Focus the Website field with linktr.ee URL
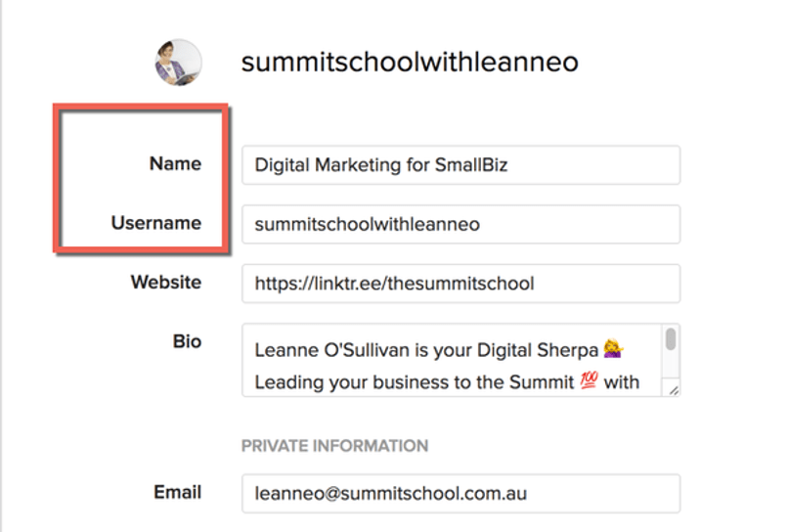 click(460, 284)
